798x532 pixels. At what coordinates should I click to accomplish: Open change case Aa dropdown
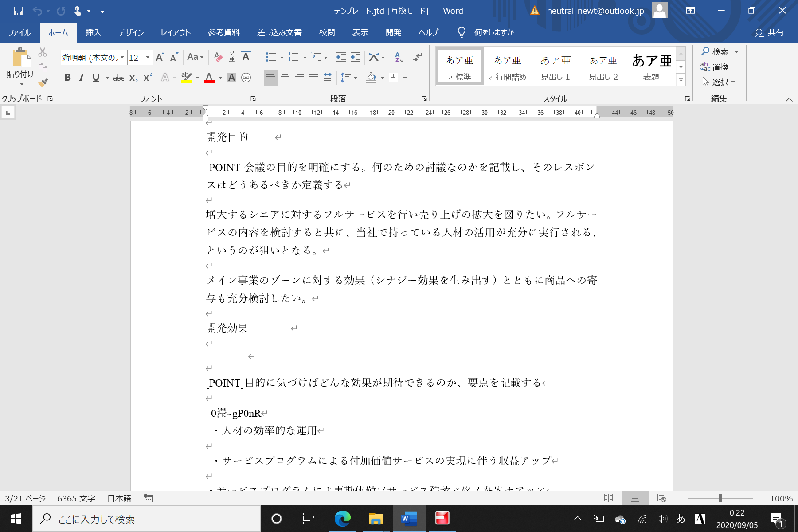coord(195,57)
